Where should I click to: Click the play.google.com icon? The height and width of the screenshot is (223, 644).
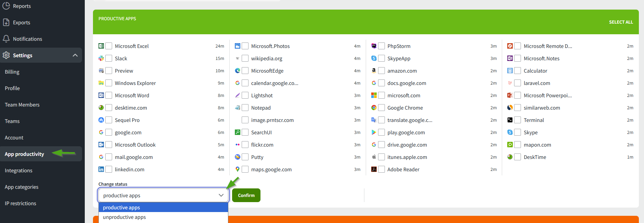(374, 132)
